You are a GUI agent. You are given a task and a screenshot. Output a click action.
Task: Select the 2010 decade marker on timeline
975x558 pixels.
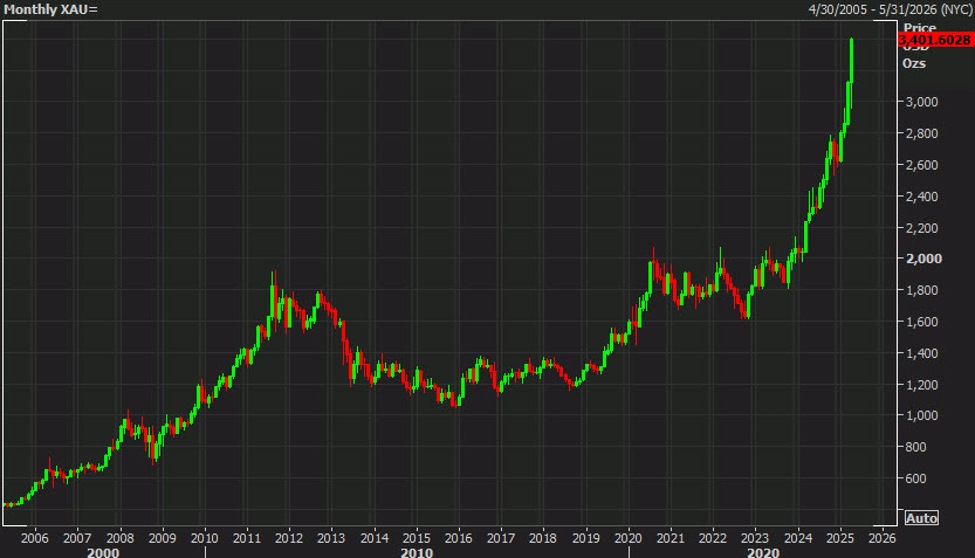416,551
